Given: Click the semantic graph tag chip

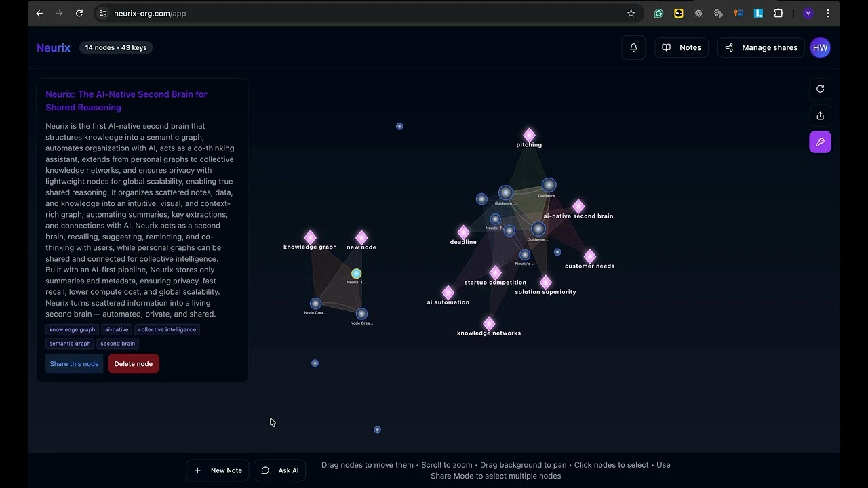Looking at the screenshot, I should tap(70, 344).
